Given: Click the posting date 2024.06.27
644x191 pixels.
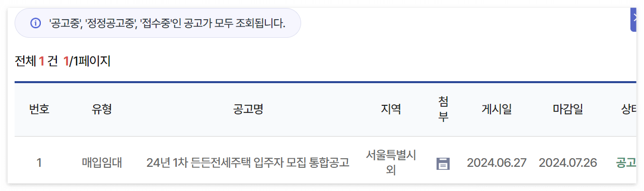Looking at the screenshot, I should [496, 163].
